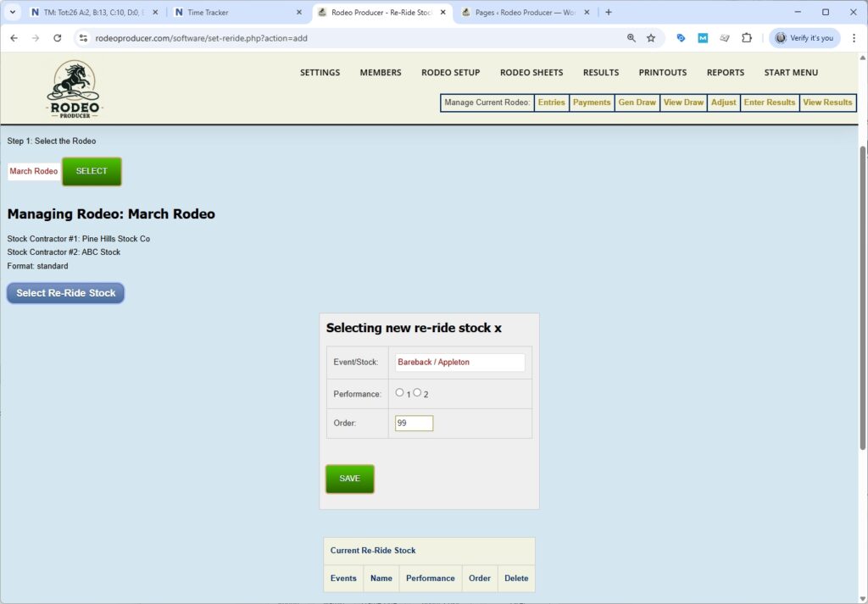Open the Rodeo Producer logo
This screenshot has width=868, height=604.
74,87
